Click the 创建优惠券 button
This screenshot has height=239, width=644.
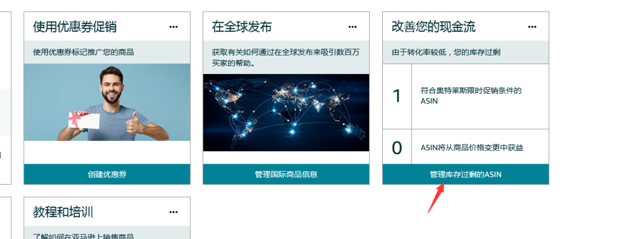(x=107, y=174)
